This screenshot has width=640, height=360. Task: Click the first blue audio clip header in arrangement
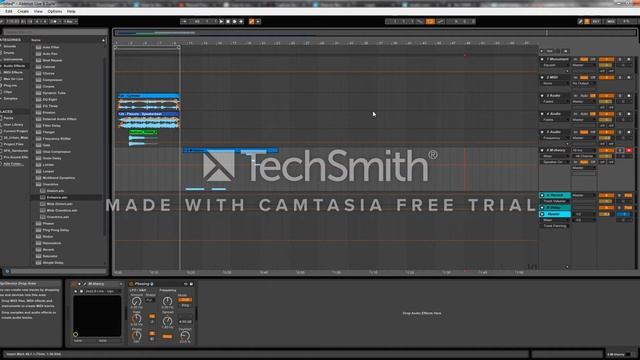coord(149,96)
